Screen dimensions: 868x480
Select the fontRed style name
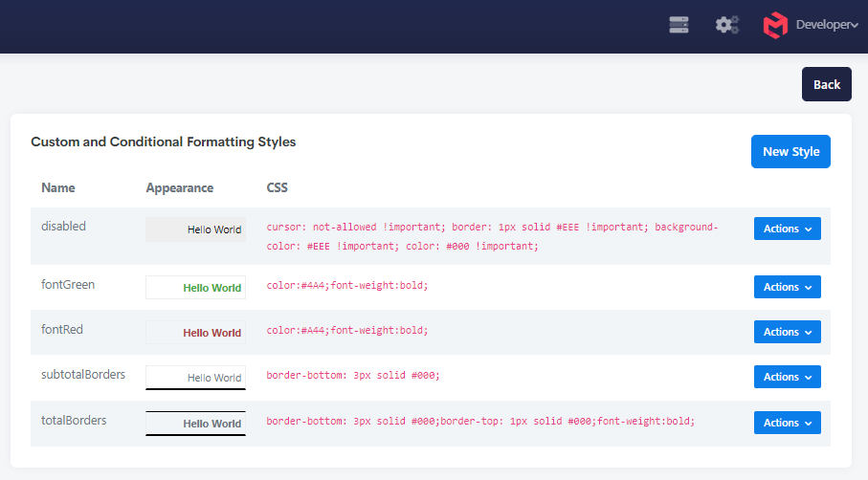click(x=62, y=330)
